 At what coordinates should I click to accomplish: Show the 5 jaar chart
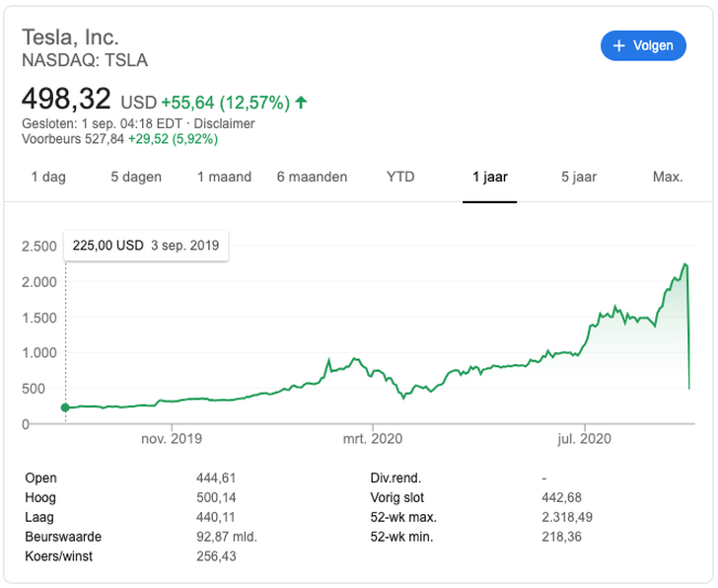579,177
